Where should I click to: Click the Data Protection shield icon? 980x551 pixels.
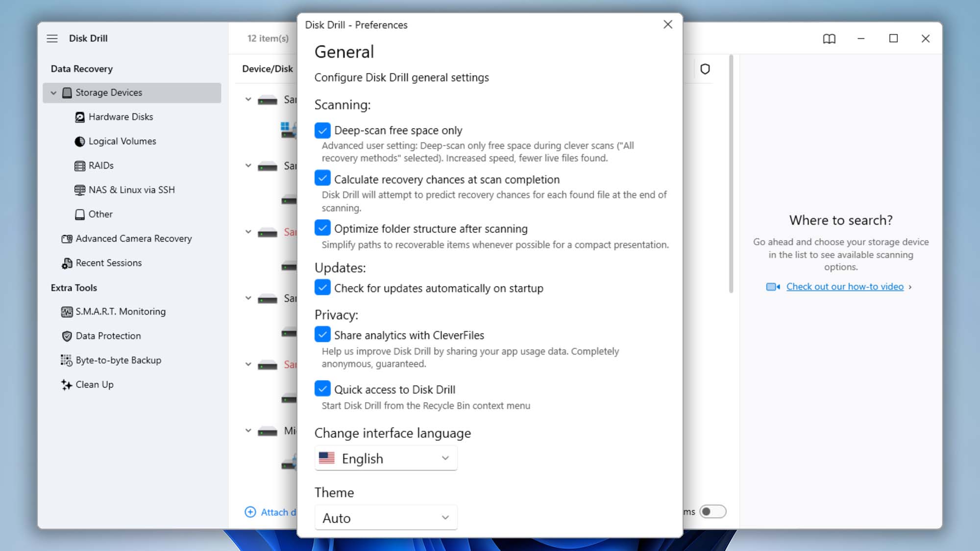[67, 336]
